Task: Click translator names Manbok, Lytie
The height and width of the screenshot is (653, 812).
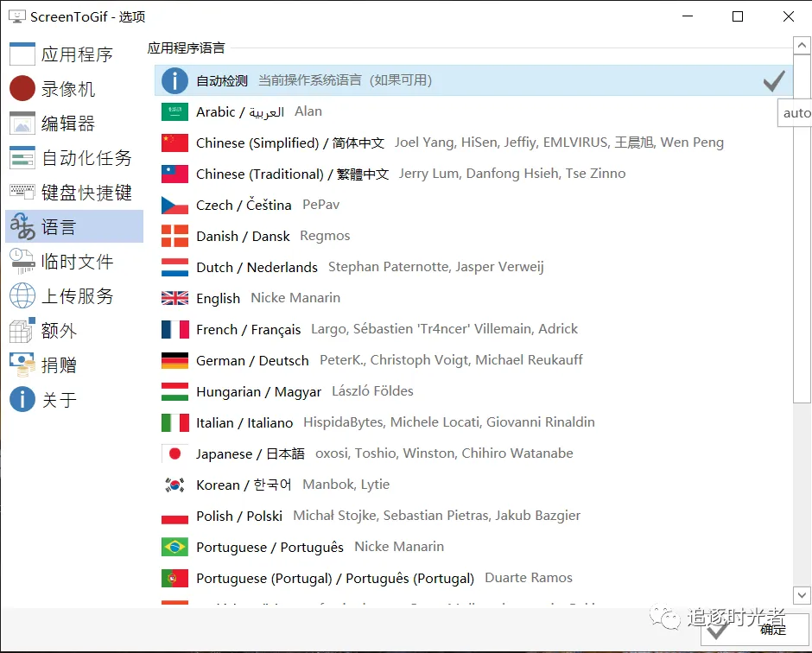Action: [346, 485]
